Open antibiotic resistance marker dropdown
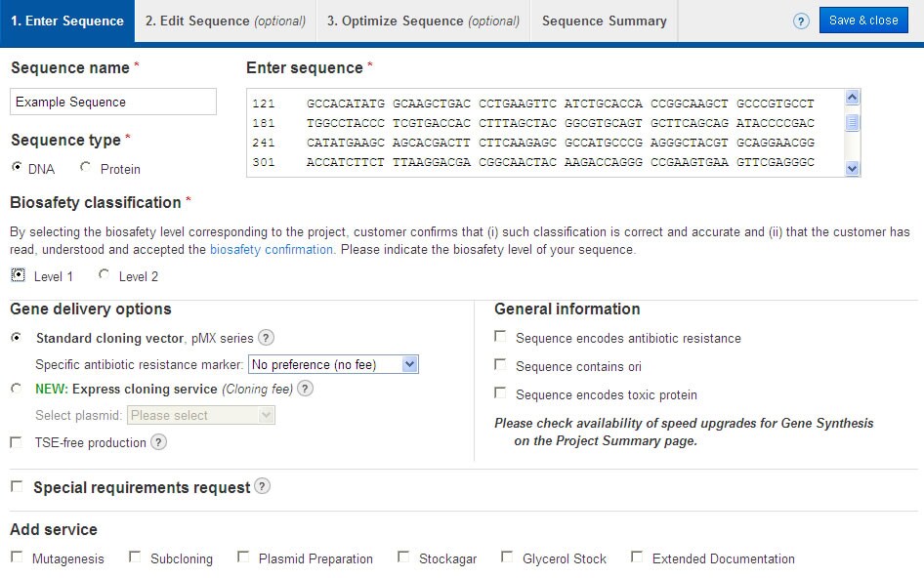The width and height of the screenshot is (924, 578). 333,364
